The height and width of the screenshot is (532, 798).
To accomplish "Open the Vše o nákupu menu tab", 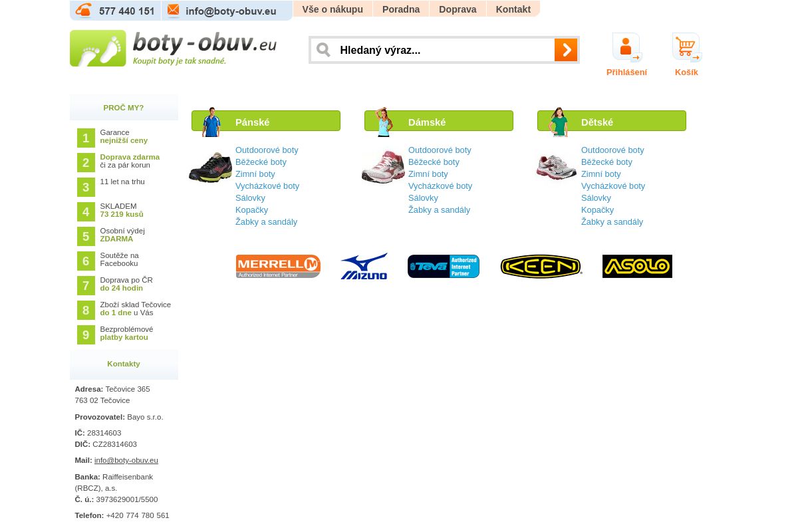I will (x=332, y=9).
